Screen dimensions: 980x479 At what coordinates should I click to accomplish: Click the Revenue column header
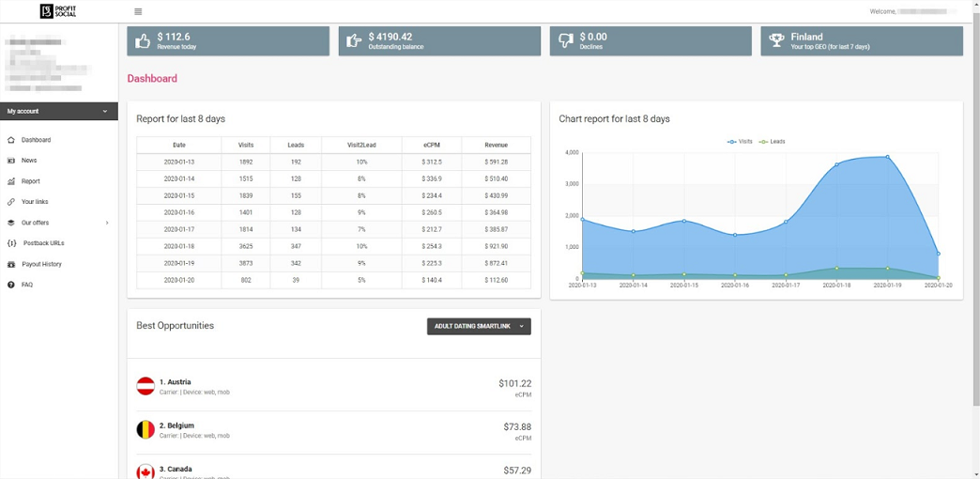(497, 145)
